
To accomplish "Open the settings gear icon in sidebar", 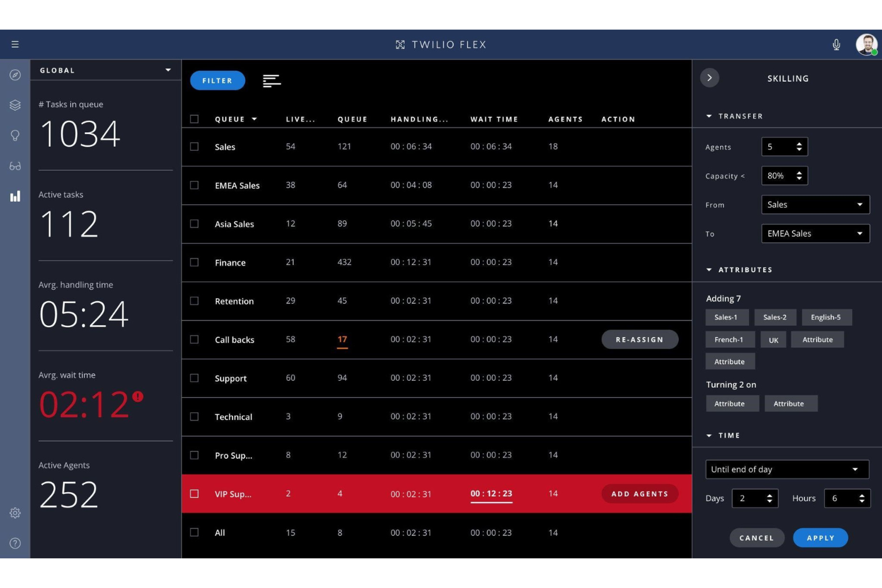I will pyautogui.click(x=15, y=512).
